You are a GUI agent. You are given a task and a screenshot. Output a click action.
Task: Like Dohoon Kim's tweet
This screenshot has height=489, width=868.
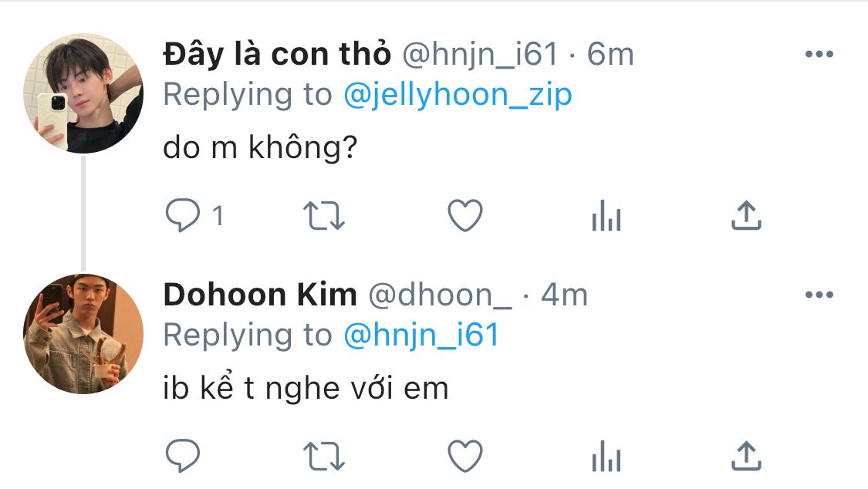465,457
